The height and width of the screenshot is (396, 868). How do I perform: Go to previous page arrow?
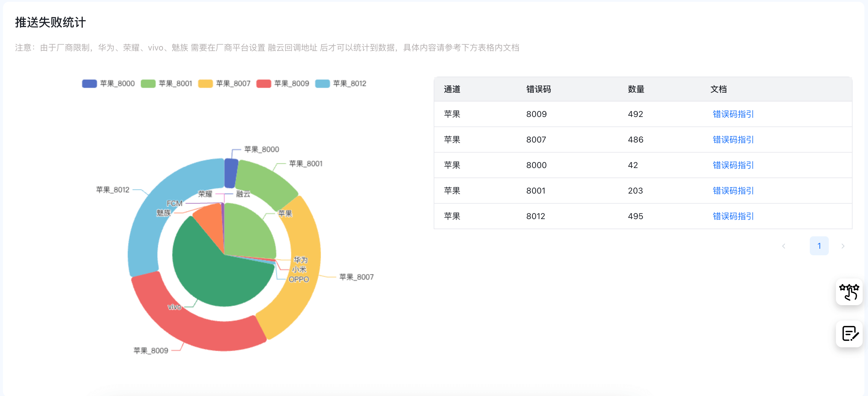pos(783,246)
